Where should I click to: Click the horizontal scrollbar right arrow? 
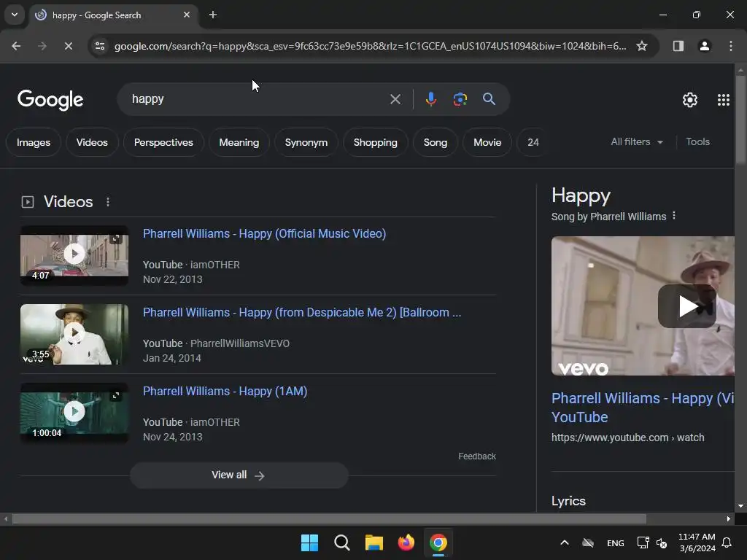[x=729, y=519]
